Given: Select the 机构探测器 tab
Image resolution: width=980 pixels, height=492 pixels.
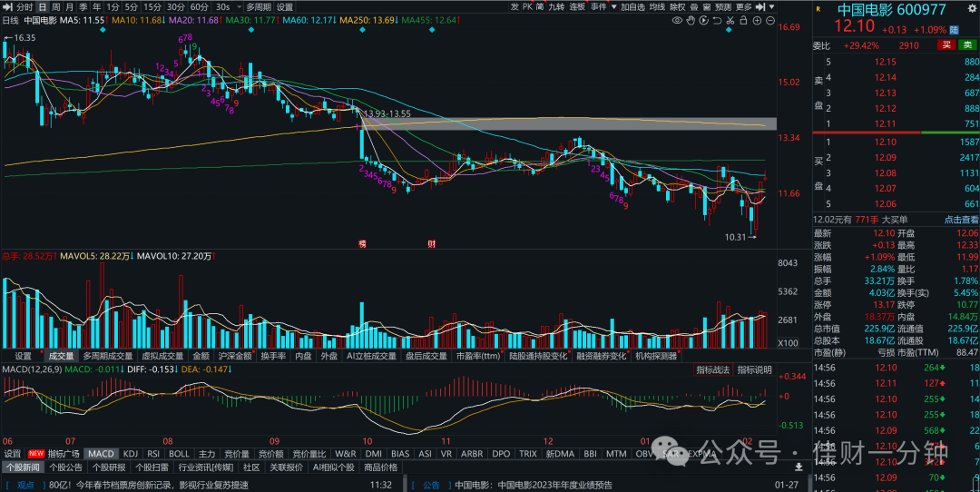Looking at the screenshot, I should tap(656, 356).
